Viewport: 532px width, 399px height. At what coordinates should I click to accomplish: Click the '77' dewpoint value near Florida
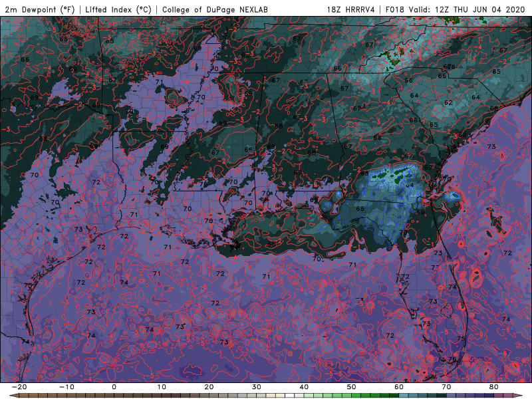pos(436,267)
